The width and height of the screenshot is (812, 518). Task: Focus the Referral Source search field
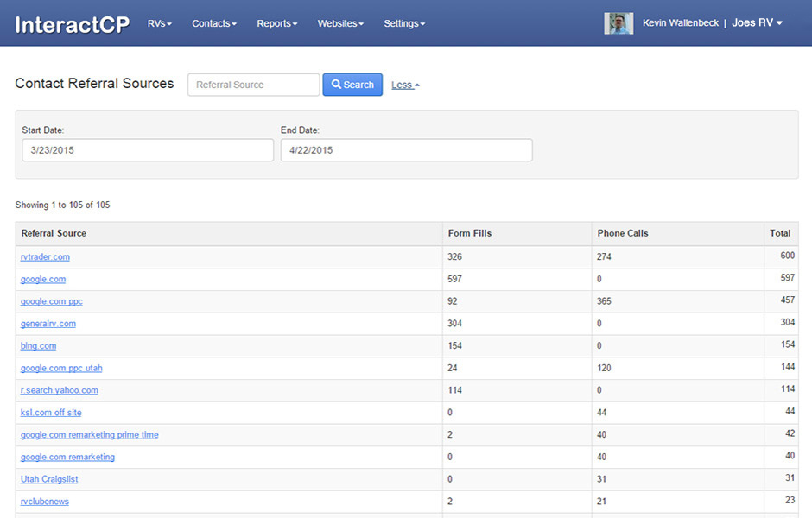point(253,85)
